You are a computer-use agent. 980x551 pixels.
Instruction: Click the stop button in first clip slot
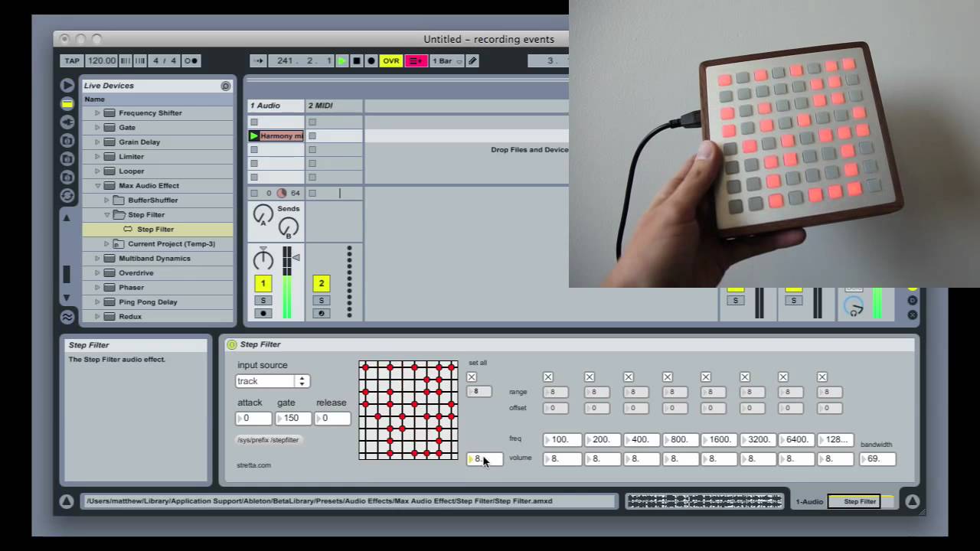point(254,122)
